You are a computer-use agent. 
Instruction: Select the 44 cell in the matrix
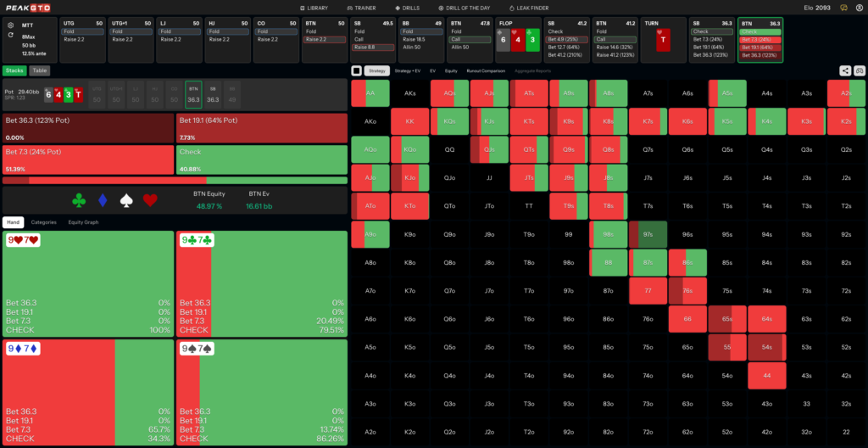(x=766, y=375)
